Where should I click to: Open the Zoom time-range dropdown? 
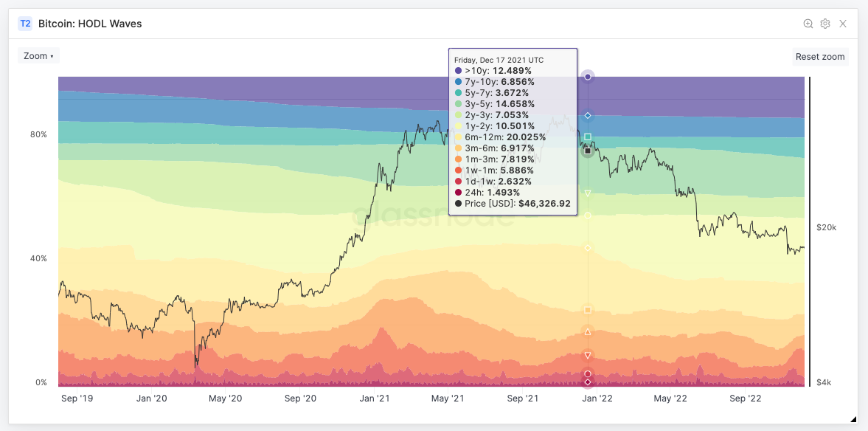[x=38, y=55]
